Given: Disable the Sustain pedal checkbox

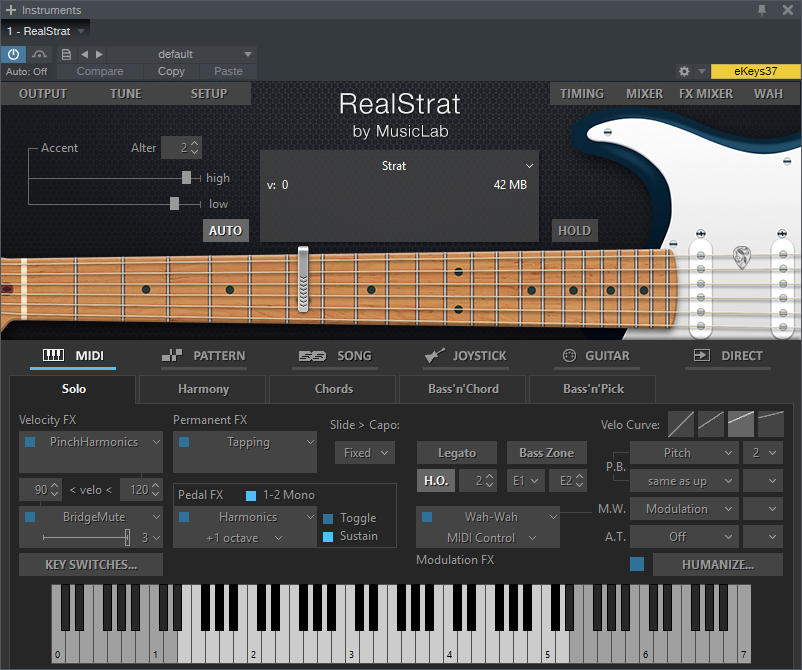Looking at the screenshot, I should pos(328,537).
